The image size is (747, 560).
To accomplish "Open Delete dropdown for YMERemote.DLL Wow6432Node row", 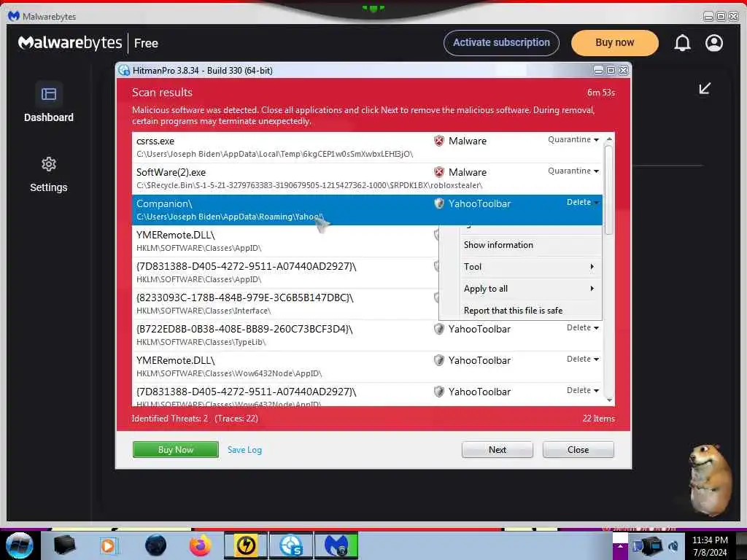I will tap(583, 359).
